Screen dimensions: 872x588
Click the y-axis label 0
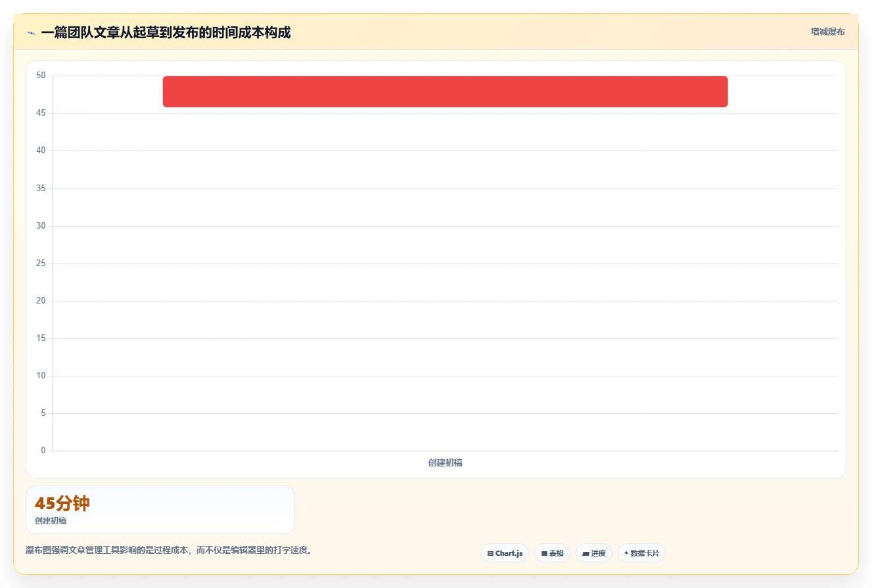click(x=43, y=451)
